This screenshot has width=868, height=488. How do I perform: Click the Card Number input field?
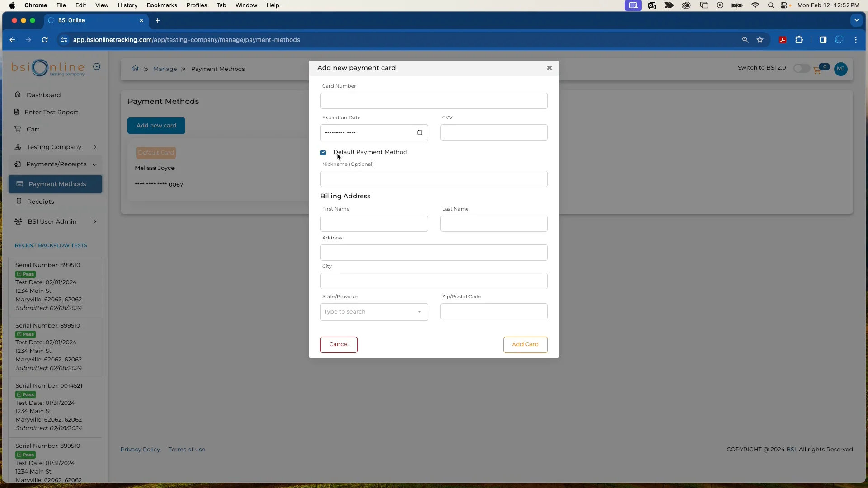(x=433, y=100)
